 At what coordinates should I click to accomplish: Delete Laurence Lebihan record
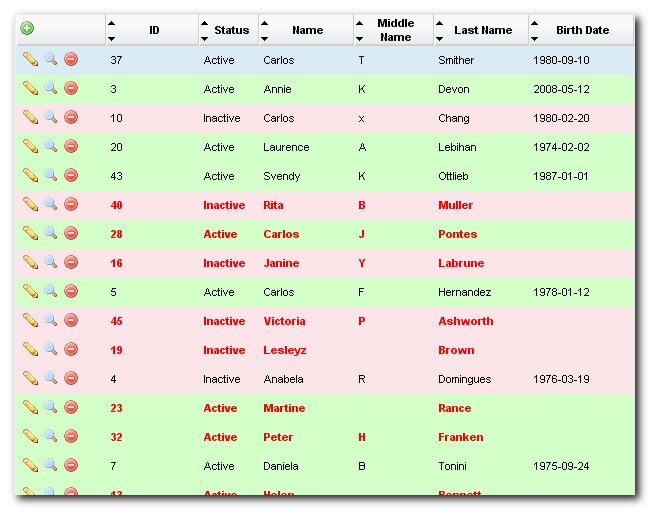(x=71, y=146)
